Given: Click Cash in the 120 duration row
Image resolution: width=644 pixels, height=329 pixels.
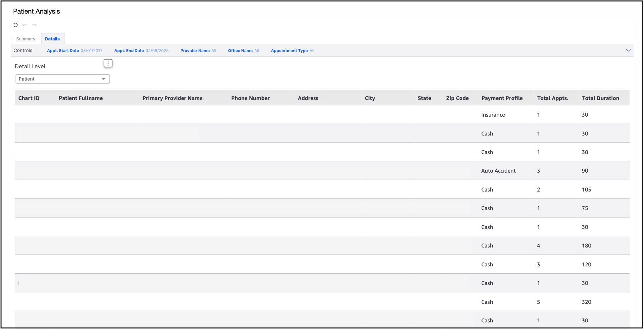Looking at the screenshot, I should [487, 264].
